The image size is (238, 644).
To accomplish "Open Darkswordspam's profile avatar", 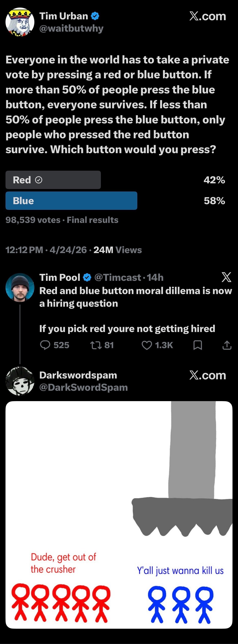I will (20, 381).
